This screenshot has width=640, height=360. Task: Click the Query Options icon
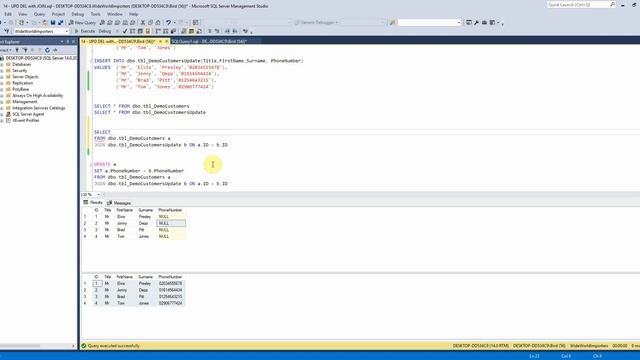(x=140, y=31)
